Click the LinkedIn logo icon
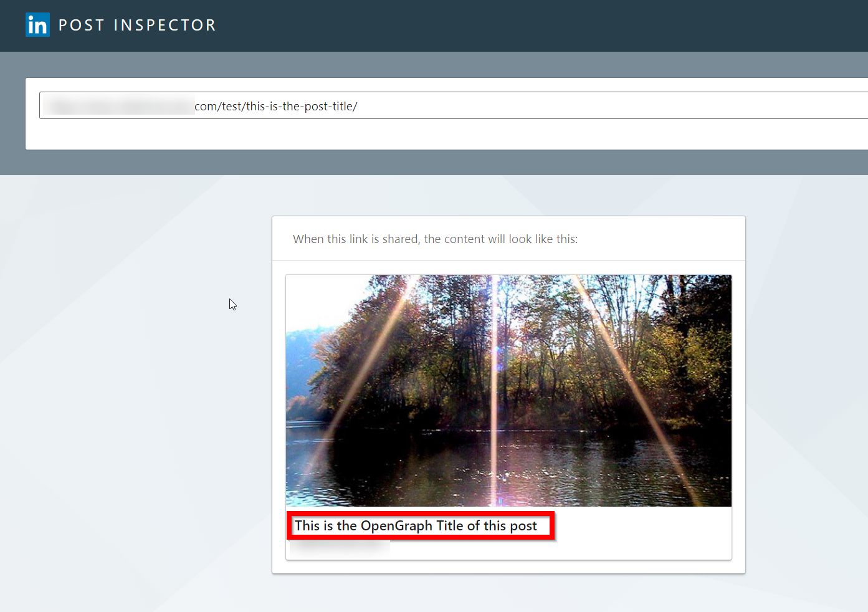868x612 pixels. [x=37, y=25]
